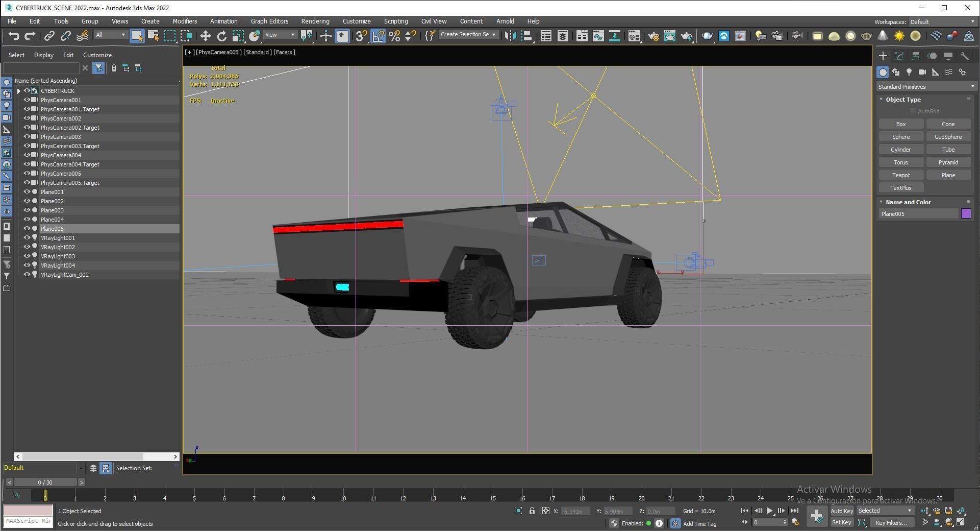The height and width of the screenshot is (531, 980).
Task: Open the Curve Editor icon
Action: tap(598, 36)
